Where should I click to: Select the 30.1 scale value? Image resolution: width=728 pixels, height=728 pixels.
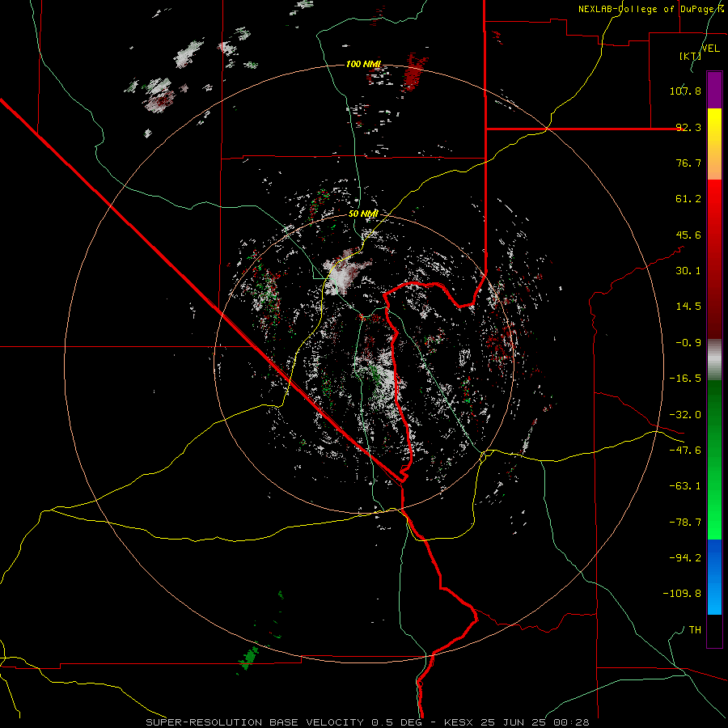[688, 271]
